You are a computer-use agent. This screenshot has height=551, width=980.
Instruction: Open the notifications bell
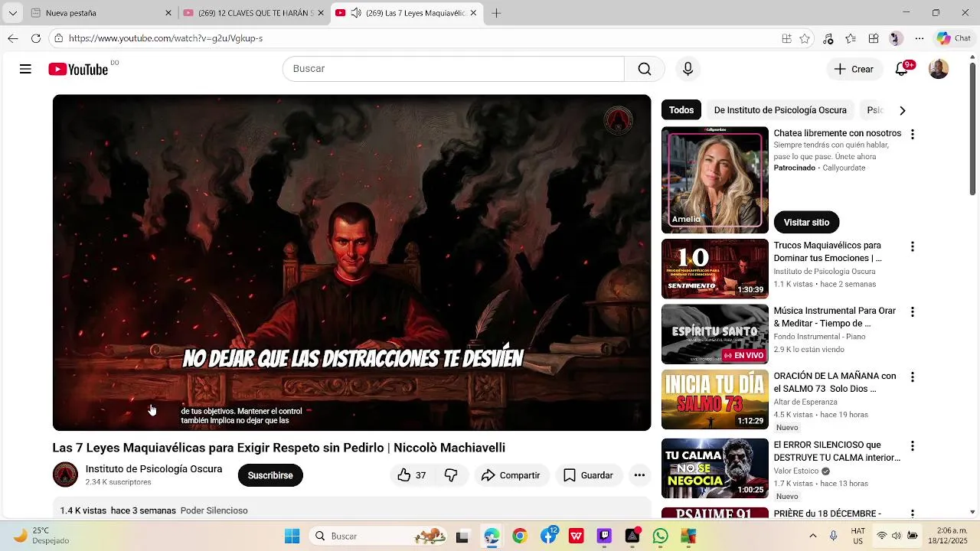tap(902, 69)
